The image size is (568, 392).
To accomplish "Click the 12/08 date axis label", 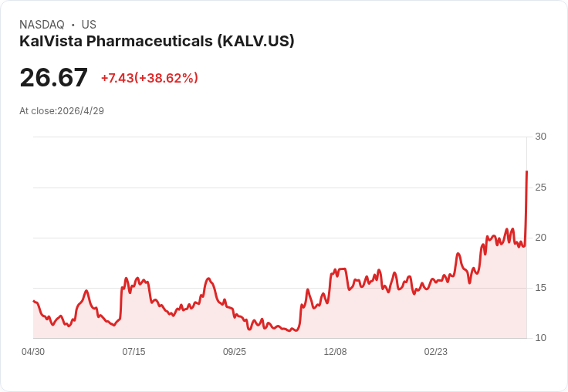I will tap(335, 352).
